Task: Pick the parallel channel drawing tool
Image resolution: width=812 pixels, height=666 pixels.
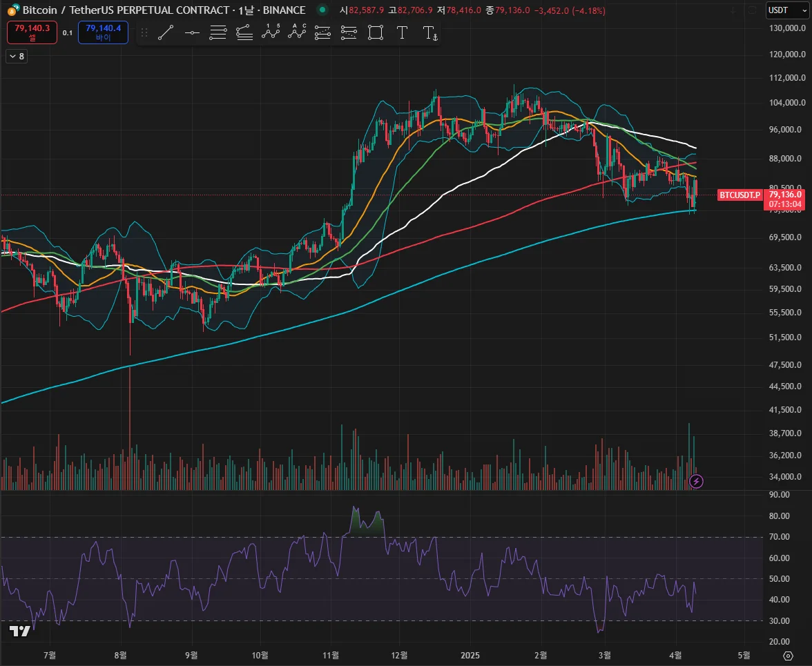Action: click(x=244, y=32)
